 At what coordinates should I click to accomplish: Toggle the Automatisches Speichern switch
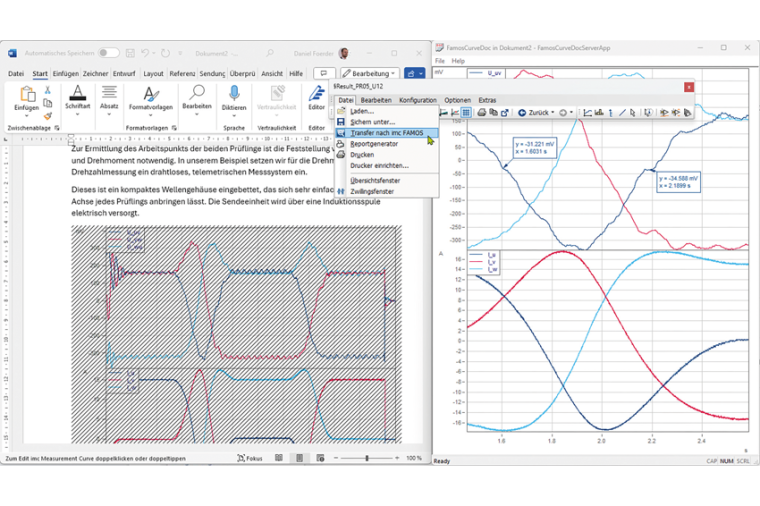108,53
